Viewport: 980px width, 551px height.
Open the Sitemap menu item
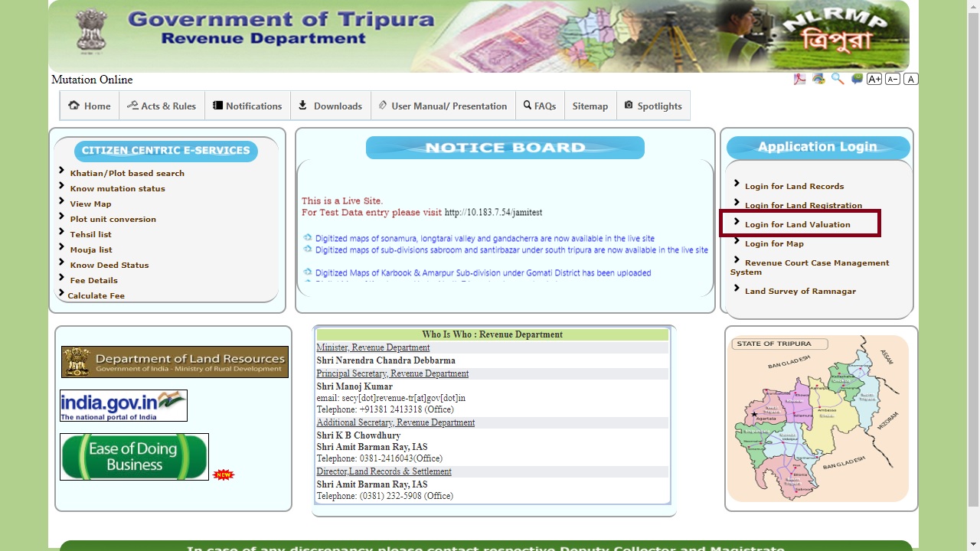(590, 106)
